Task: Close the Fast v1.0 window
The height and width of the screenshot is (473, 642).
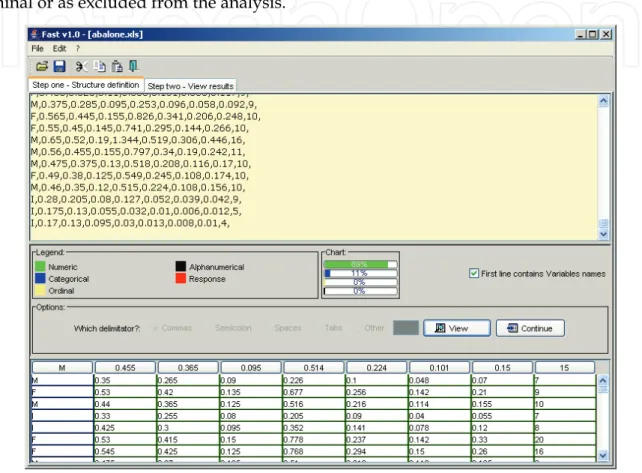Action: 606,34
